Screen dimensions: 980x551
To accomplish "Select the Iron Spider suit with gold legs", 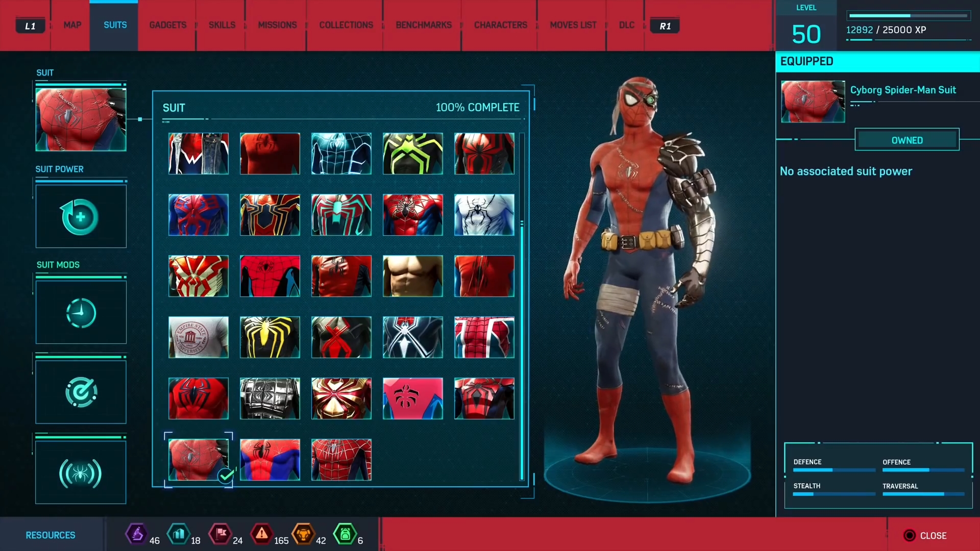I will [270, 215].
